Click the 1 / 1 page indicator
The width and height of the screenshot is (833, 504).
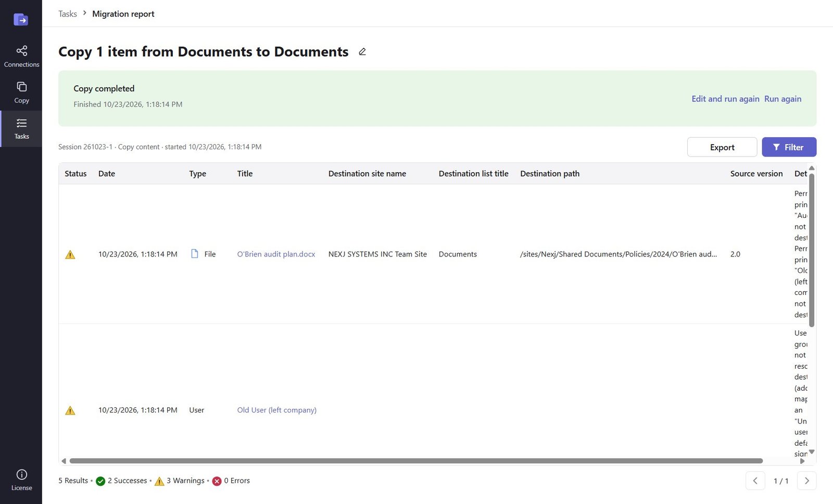781,481
